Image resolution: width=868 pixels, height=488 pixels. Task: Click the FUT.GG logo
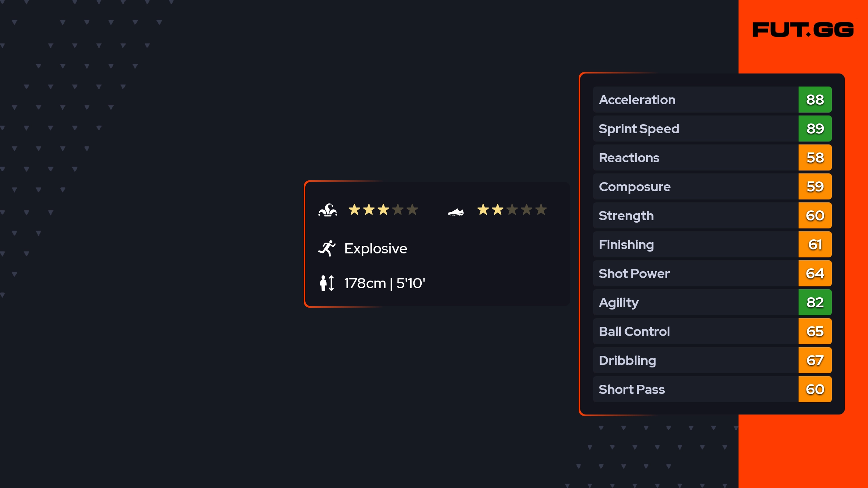(803, 30)
